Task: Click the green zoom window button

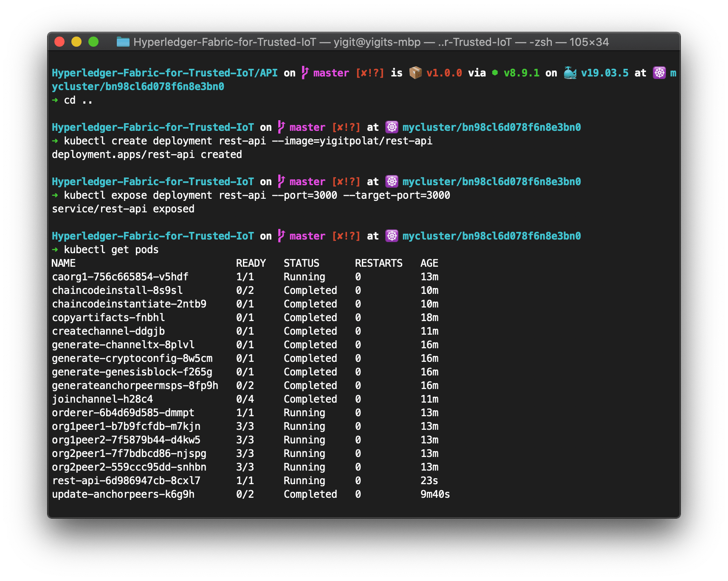Action: (93, 42)
